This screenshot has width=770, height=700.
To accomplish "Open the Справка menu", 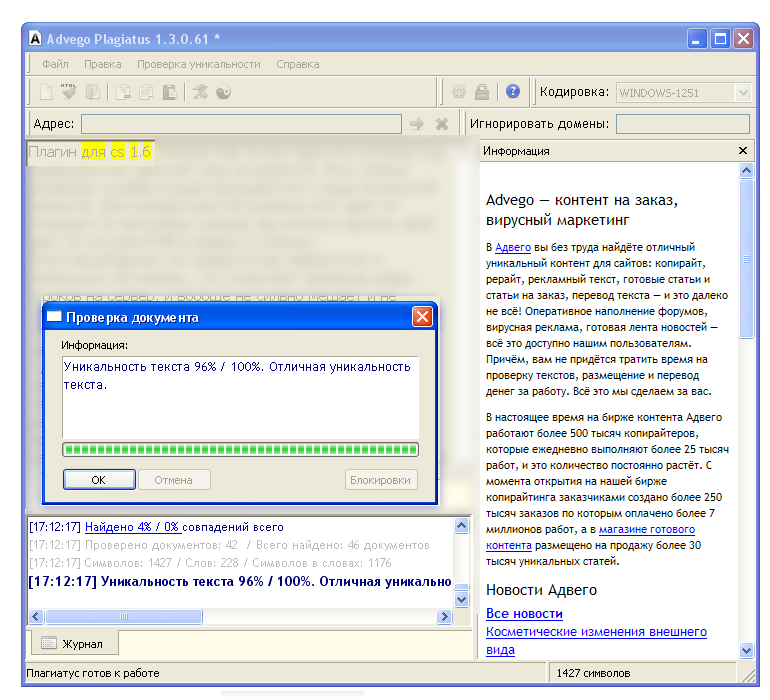I will pyautogui.click(x=298, y=64).
